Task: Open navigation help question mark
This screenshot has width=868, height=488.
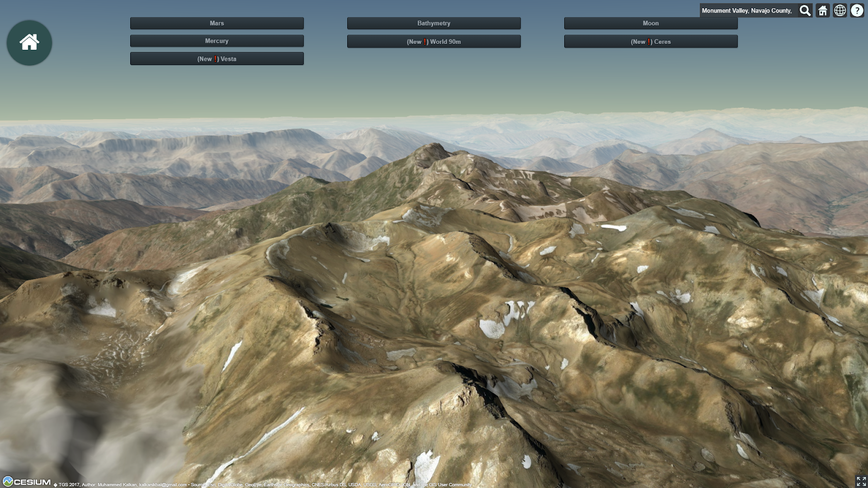Action: [x=857, y=10]
